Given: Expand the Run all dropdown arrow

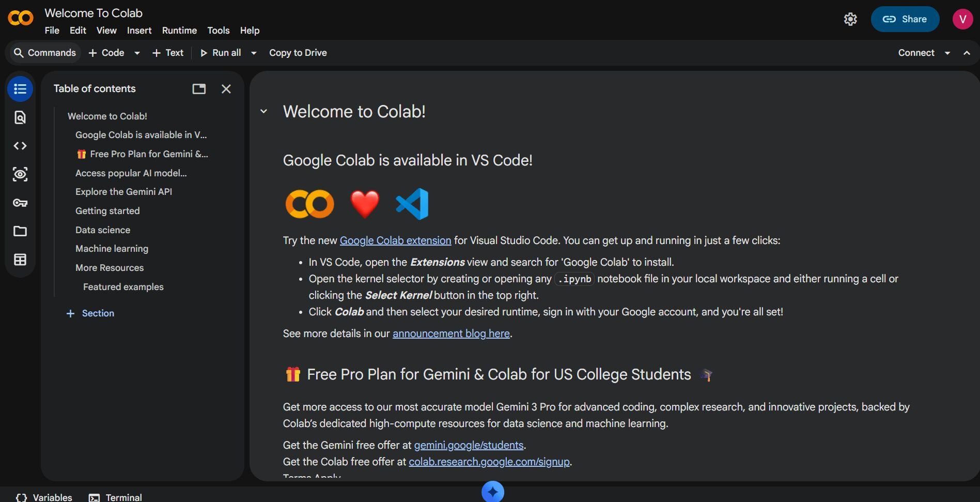Looking at the screenshot, I should coord(254,53).
